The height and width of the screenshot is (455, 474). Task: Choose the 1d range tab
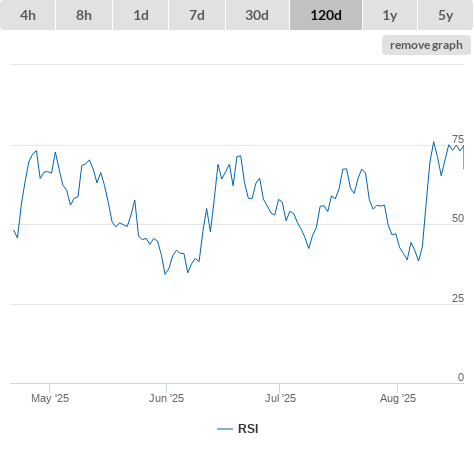pyautogui.click(x=141, y=15)
